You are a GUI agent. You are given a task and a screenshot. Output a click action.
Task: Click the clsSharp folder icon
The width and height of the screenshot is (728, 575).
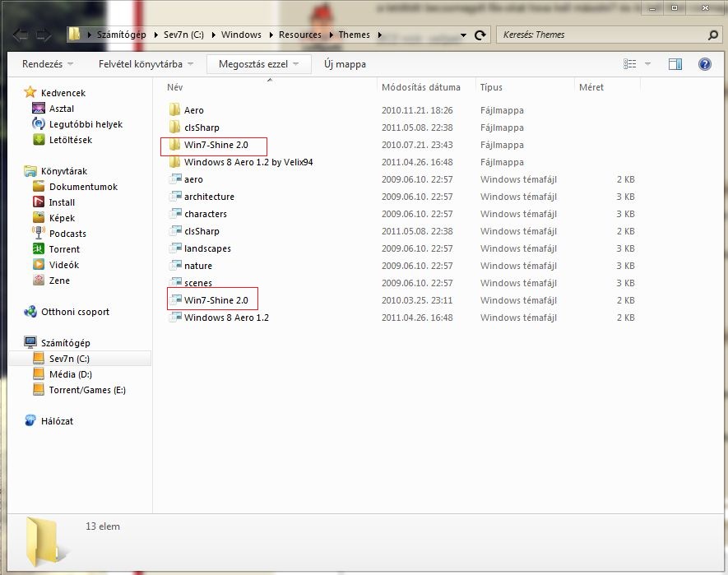pyautogui.click(x=174, y=128)
